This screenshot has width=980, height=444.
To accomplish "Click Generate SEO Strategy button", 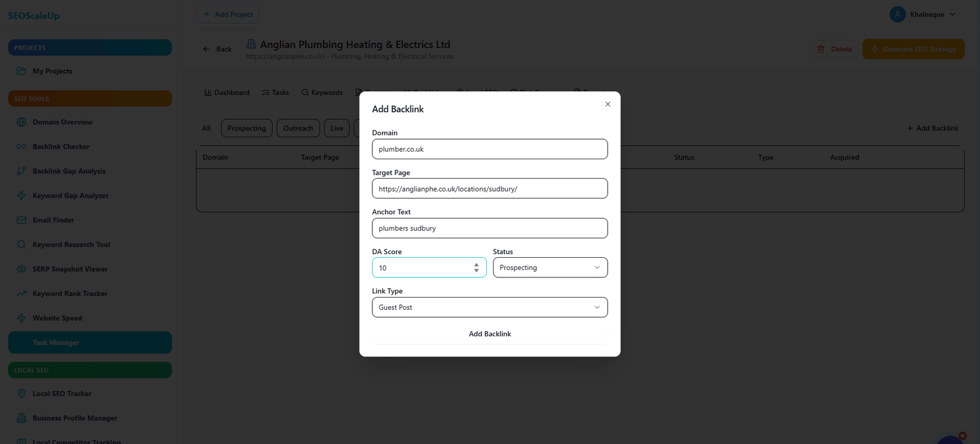I will coord(913,49).
